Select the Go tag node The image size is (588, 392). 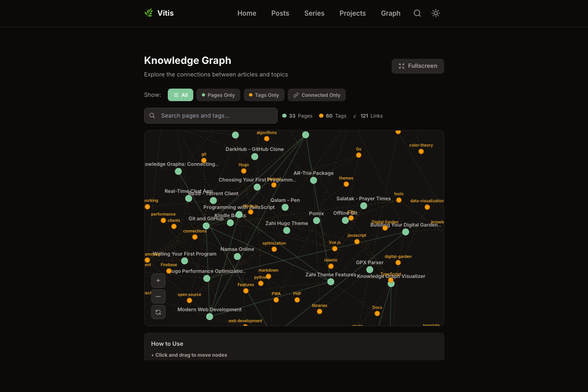click(x=359, y=155)
